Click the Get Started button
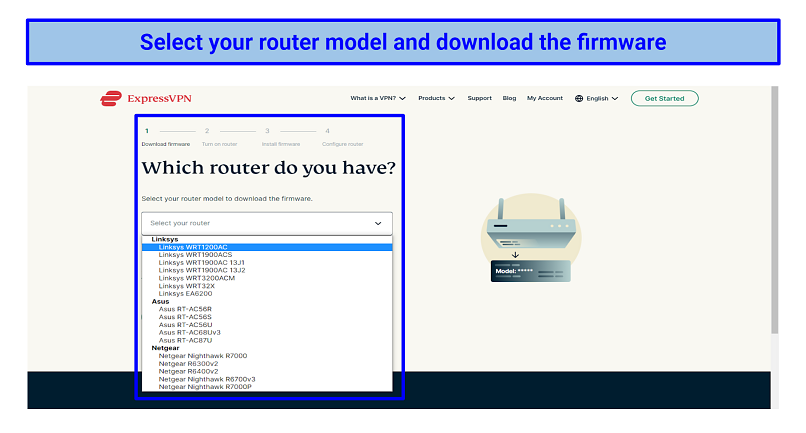 click(665, 98)
